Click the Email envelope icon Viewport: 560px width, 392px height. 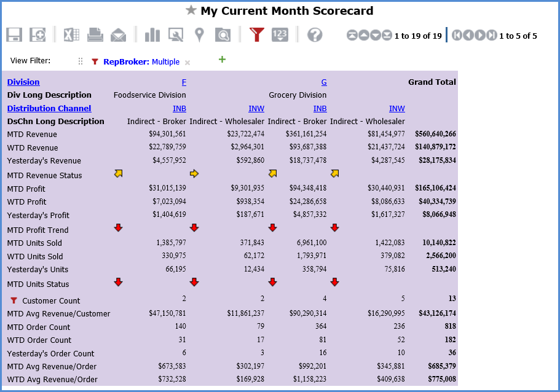[x=118, y=35]
